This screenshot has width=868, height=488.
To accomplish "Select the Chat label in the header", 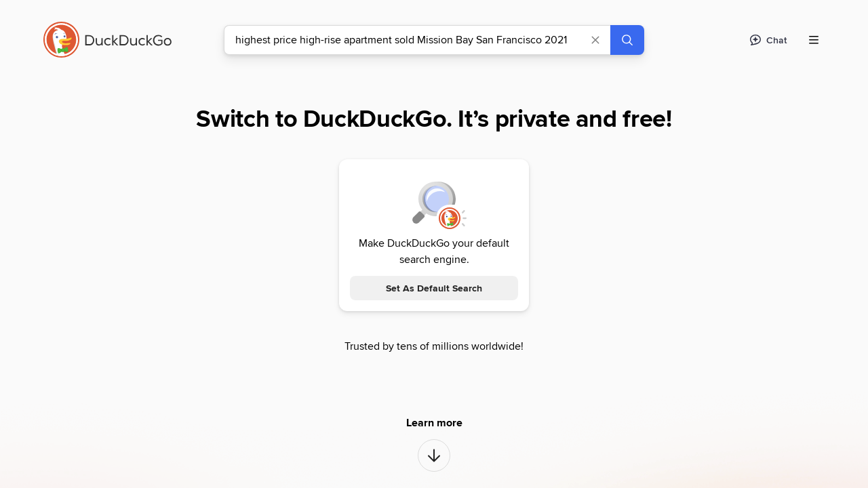I will (776, 41).
